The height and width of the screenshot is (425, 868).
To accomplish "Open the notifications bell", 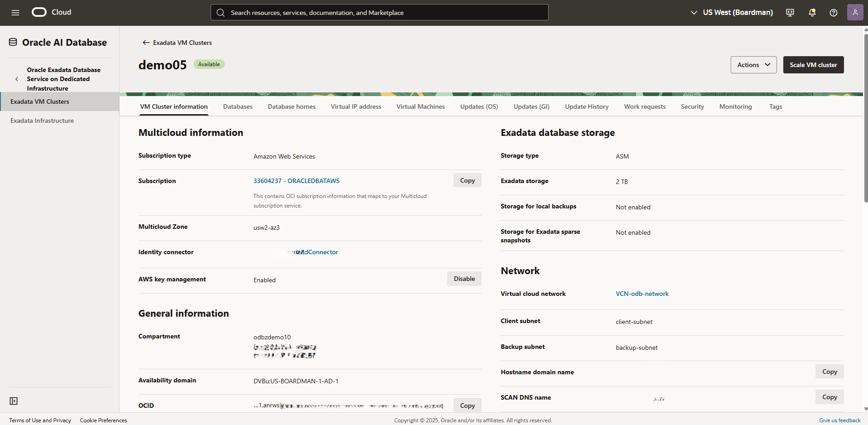I will coord(812,12).
